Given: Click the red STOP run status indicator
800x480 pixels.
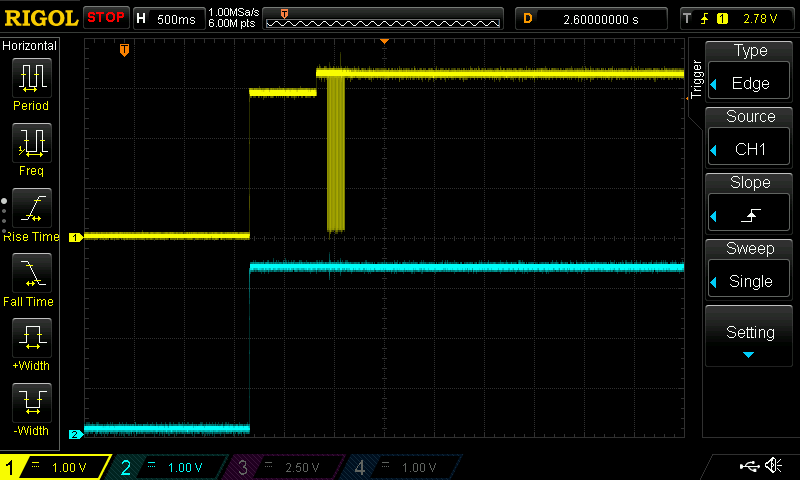Looking at the screenshot, I should point(106,18).
